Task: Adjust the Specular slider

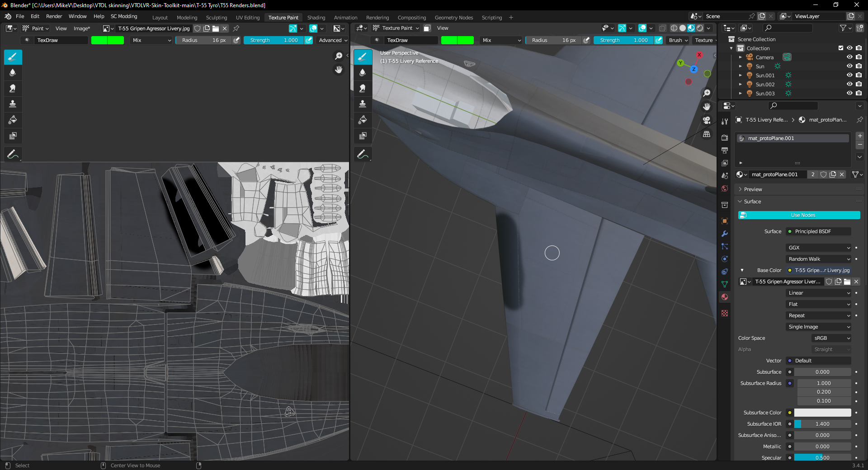Action: [822, 458]
